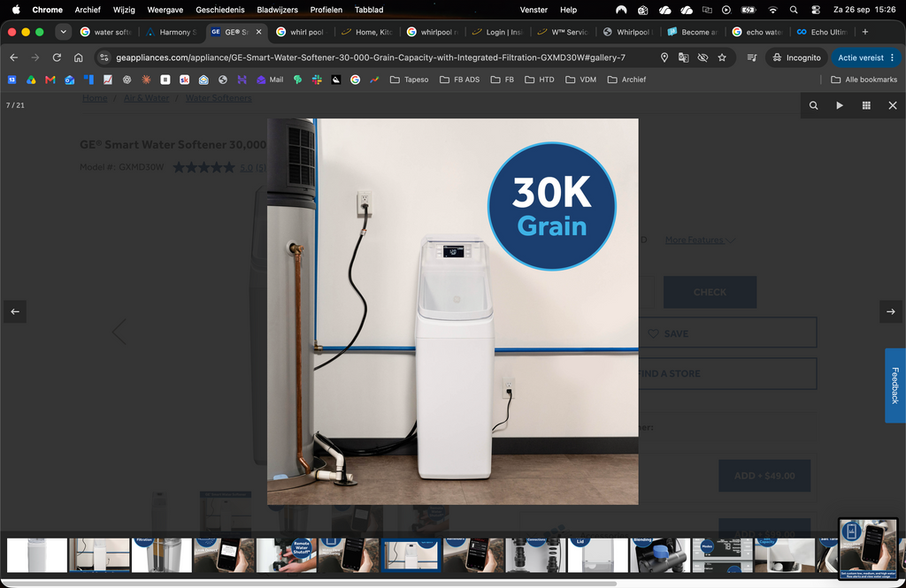Start the gallery slideshow play button

click(x=840, y=105)
